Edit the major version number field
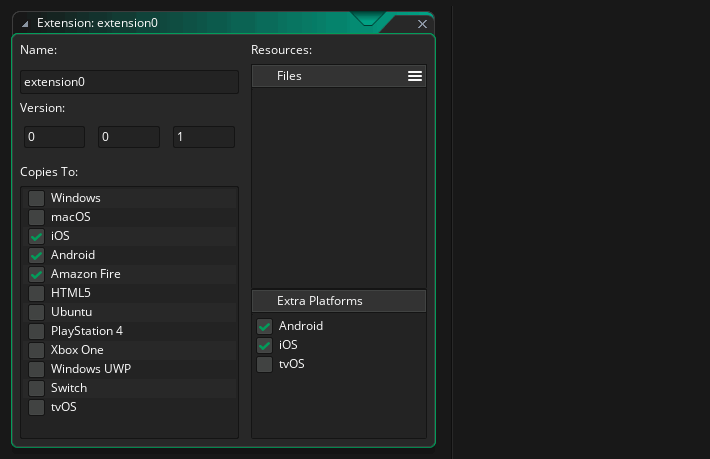Screen dimensions: 710x459 tap(54, 137)
